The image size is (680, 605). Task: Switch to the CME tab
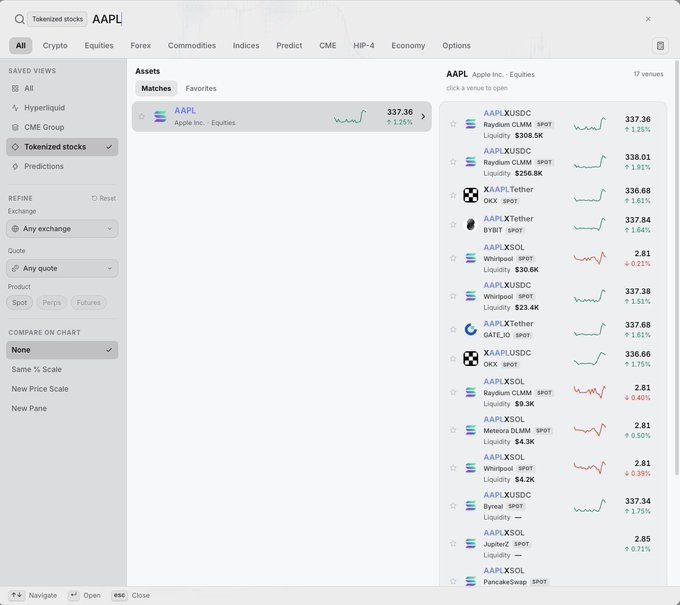click(328, 46)
